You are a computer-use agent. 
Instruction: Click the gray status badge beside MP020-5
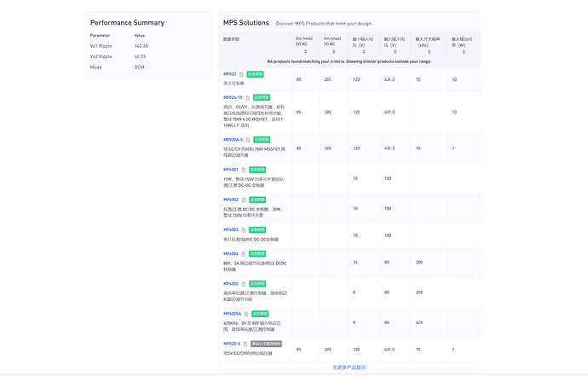266,344
